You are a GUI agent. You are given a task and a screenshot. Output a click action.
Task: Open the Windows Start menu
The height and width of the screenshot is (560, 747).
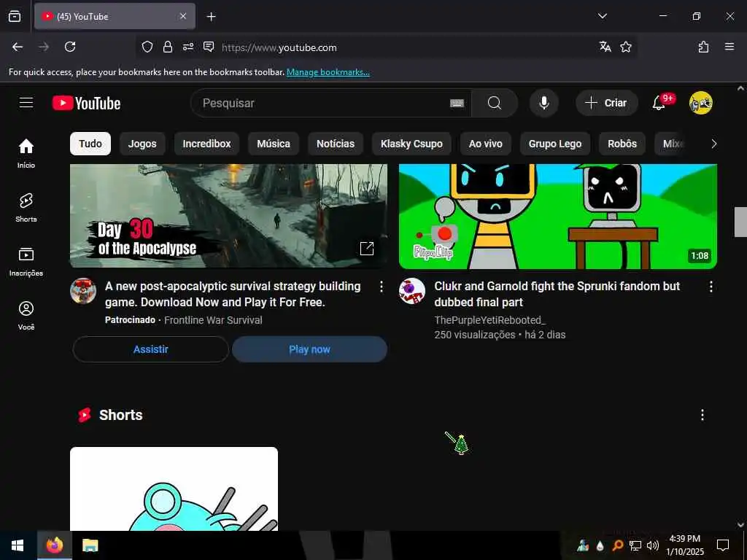(x=18, y=545)
